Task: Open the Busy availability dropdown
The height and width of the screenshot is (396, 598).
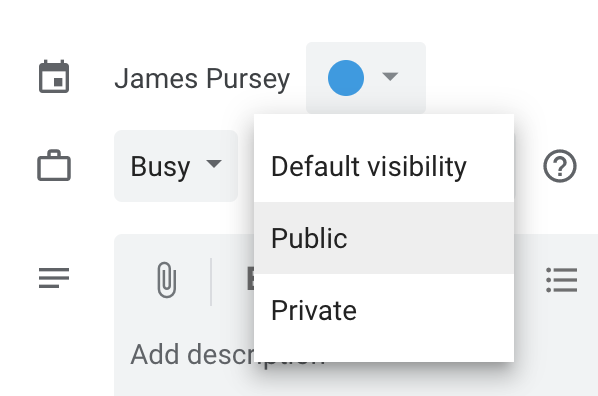Action: 176,166
